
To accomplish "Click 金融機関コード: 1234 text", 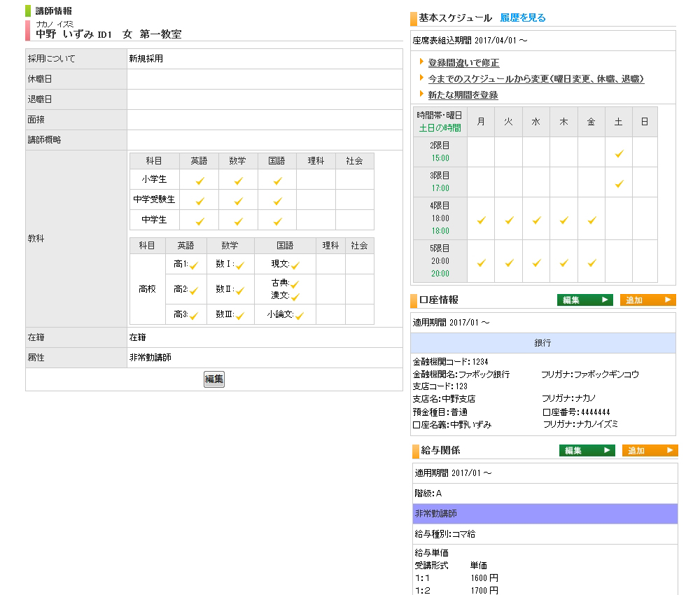I will tap(450, 362).
